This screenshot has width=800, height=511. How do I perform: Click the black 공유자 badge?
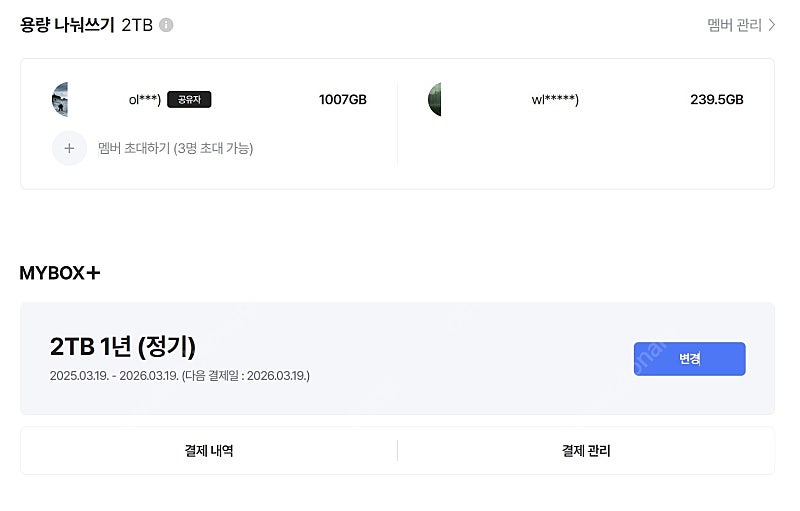point(189,100)
